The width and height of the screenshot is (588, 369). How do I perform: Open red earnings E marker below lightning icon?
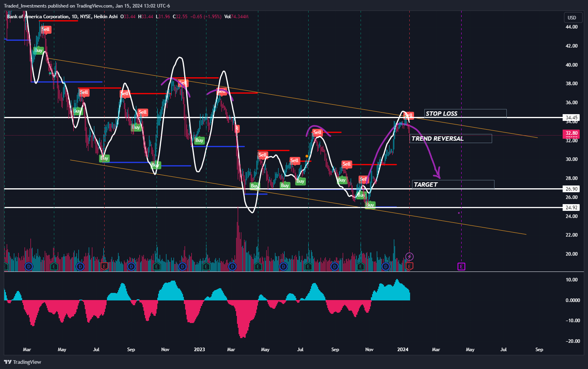pyautogui.click(x=410, y=266)
